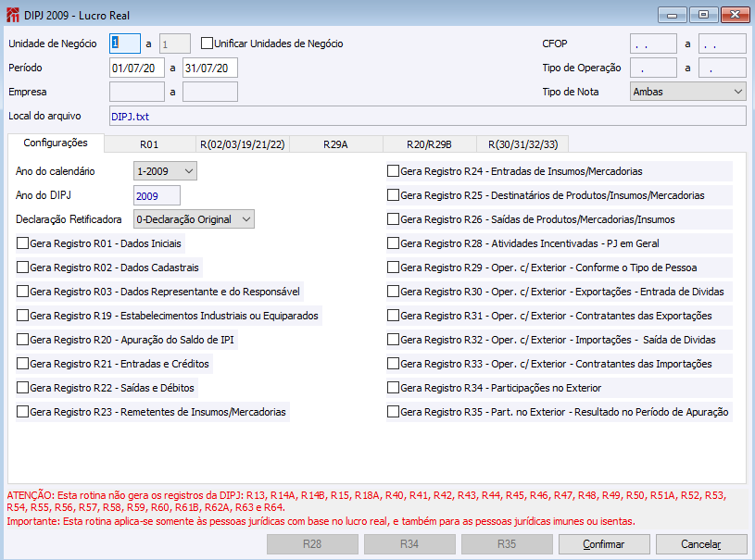Click the disabled R34 button

(x=409, y=544)
